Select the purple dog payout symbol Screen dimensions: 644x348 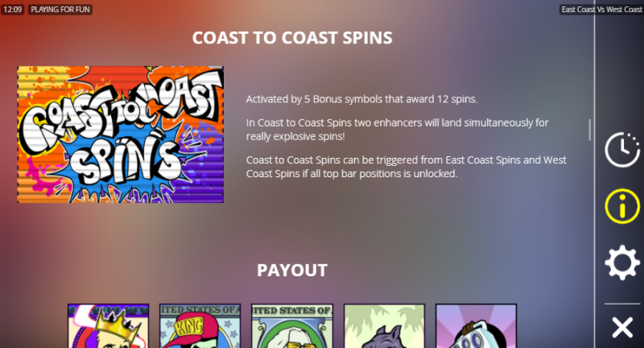tap(384, 325)
